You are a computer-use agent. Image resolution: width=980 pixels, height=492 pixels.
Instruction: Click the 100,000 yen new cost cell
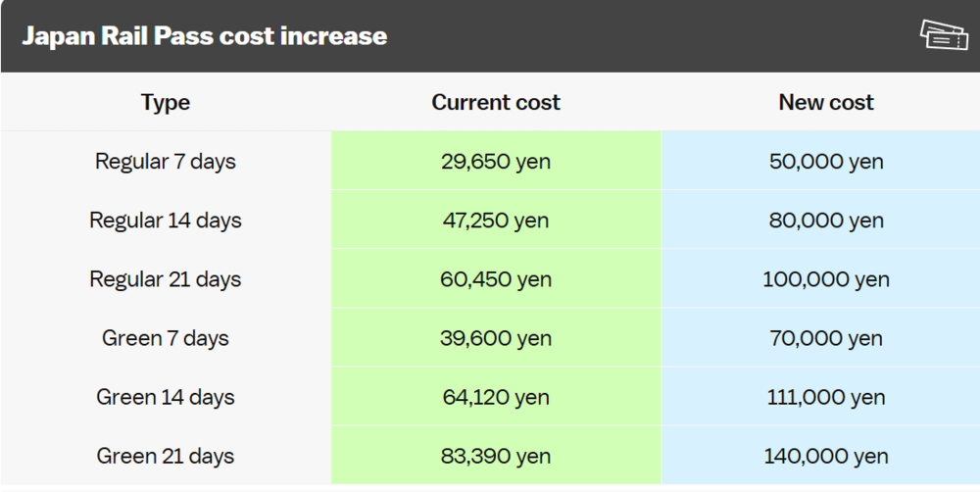click(820, 278)
